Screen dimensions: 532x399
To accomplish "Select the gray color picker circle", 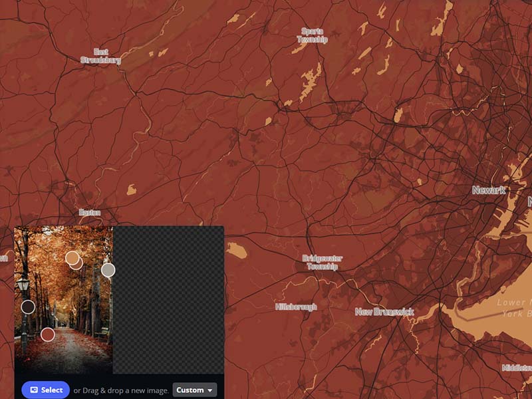I will (108, 271).
